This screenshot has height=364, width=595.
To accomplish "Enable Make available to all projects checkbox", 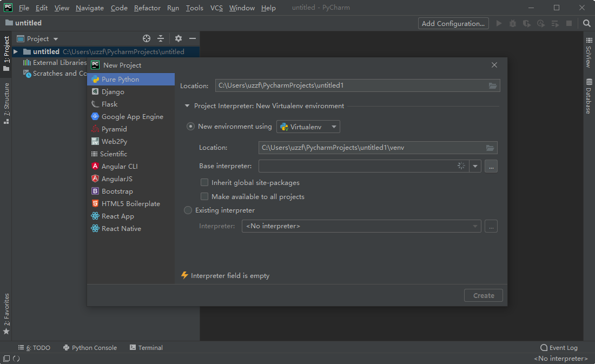I will tap(204, 197).
